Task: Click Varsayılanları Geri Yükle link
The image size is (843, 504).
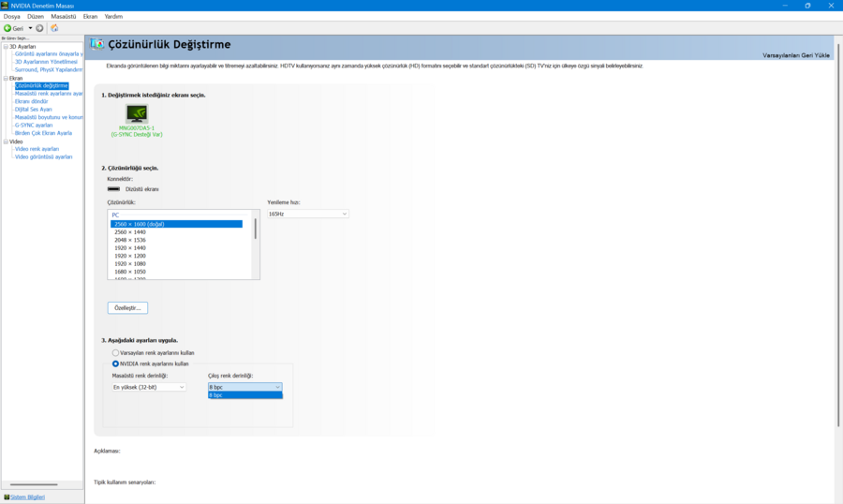Action: 795,55
